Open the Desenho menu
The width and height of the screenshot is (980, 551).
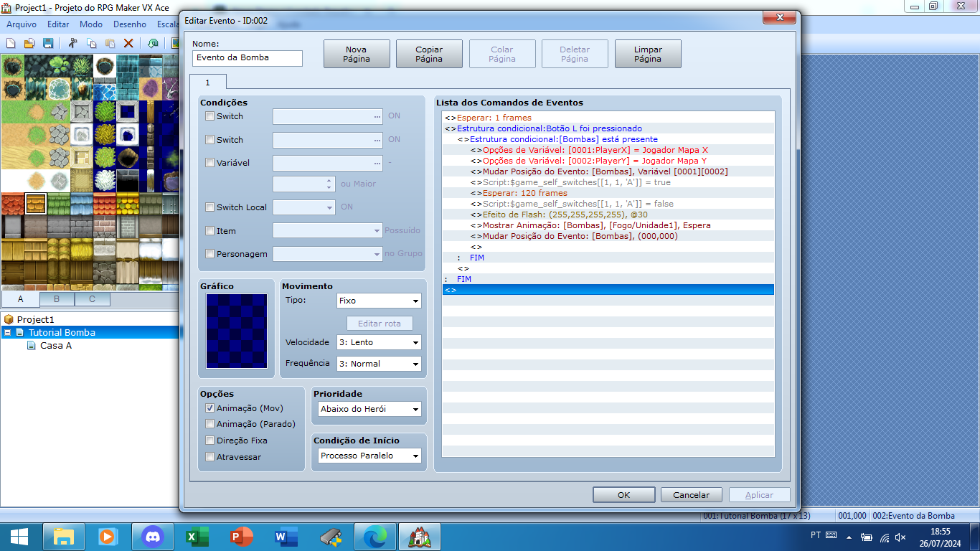coord(130,24)
